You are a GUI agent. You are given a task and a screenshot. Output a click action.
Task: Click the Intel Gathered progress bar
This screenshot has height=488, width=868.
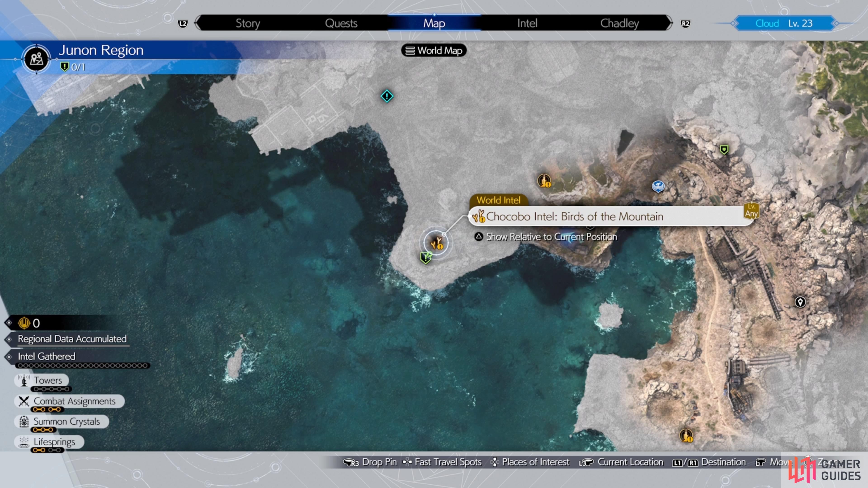[83, 366]
